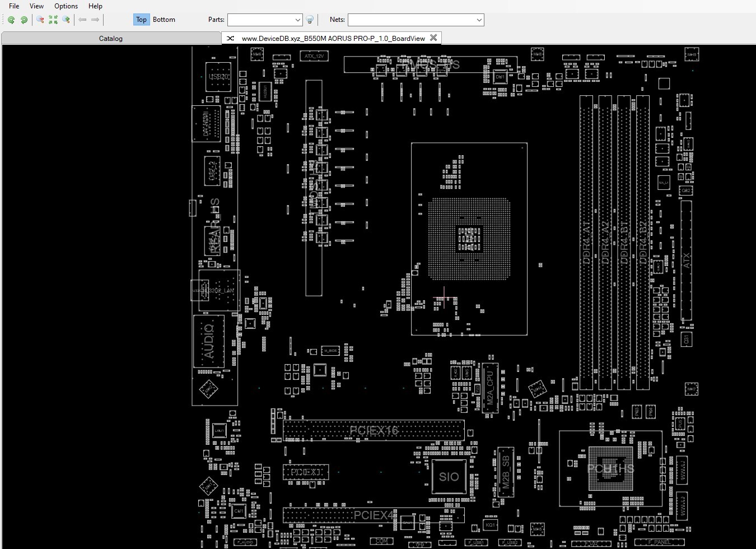The width and height of the screenshot is (756, 549).
Task: Select the Top board side
Action: (x=141, y=20)
